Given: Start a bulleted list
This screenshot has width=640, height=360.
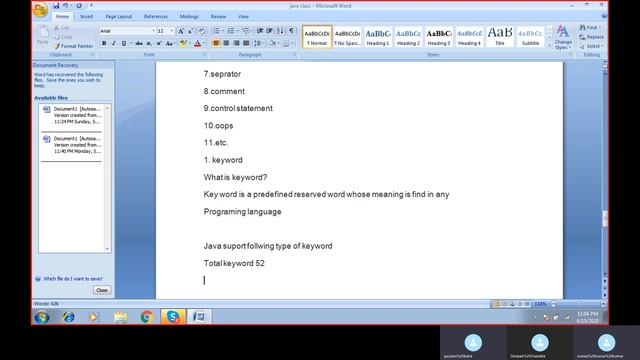Looking at the screenshot, I should [216, 31].
